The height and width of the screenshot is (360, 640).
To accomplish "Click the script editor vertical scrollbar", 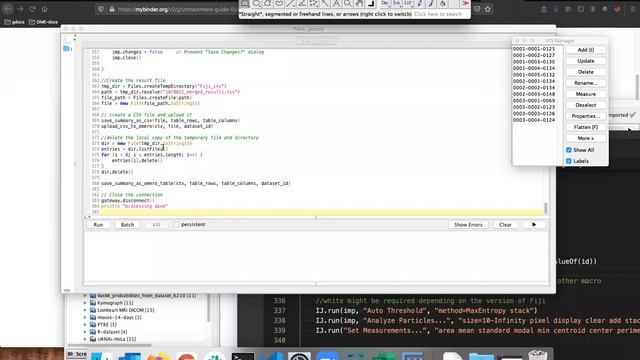I will (x=546, y=208).
